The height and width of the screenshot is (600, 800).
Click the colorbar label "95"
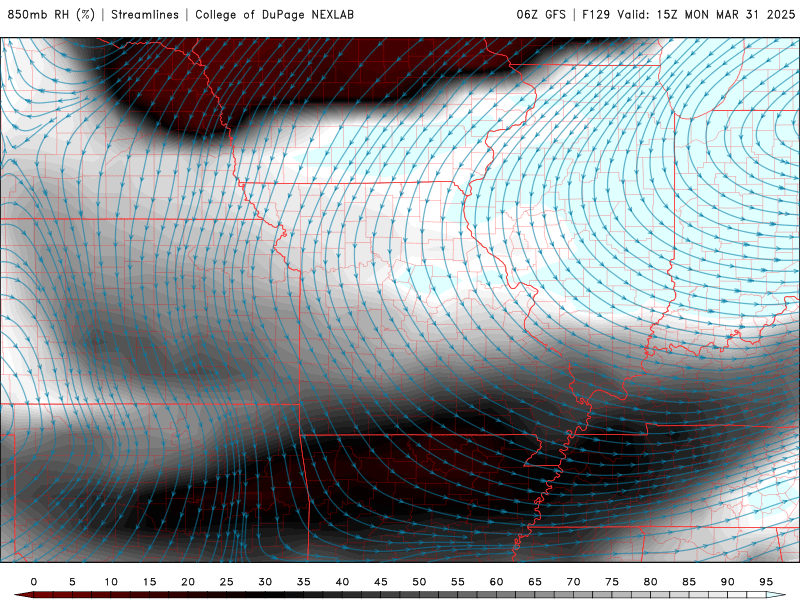766,582
